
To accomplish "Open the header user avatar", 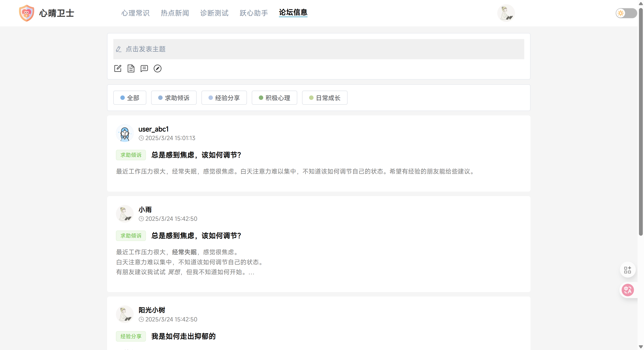I will tap(506, 13).
